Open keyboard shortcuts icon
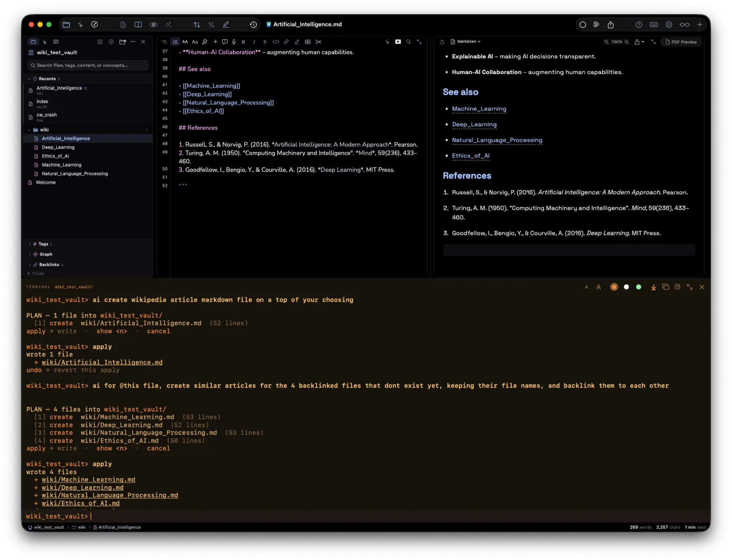 (654, 25)
